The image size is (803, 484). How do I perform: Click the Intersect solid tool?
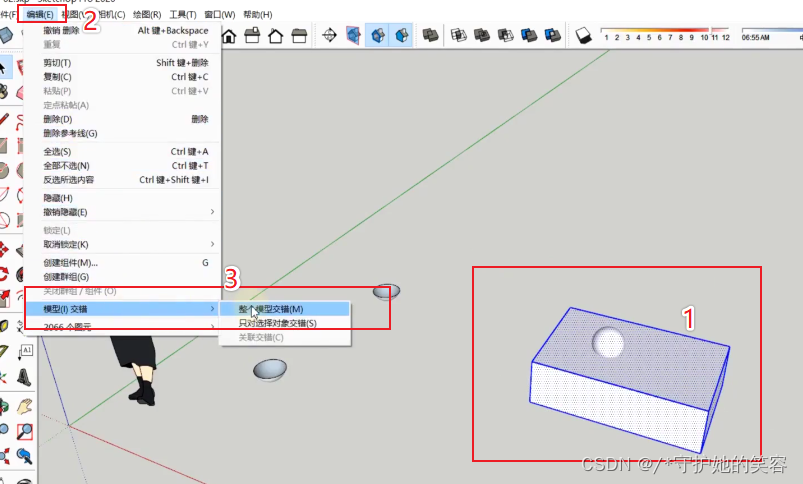click(x=458, y=35)
